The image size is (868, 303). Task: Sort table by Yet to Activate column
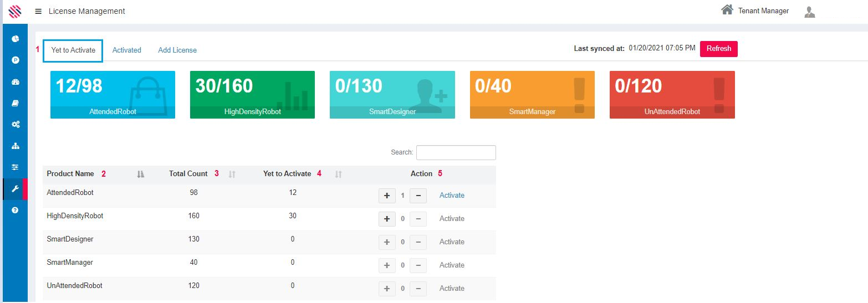click(x=338, y=174)
